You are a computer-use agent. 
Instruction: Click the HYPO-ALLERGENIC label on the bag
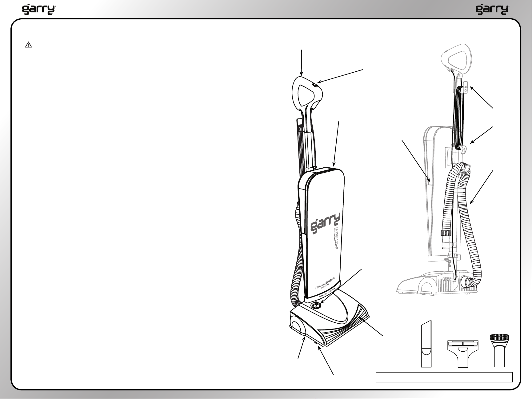[325, 283]
